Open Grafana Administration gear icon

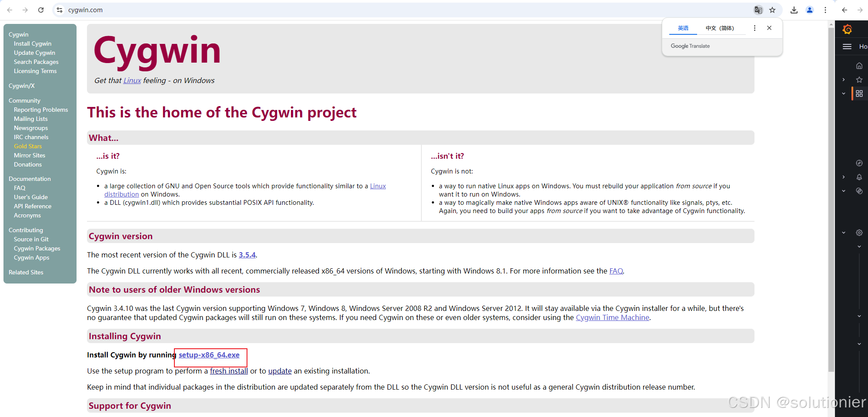(859, 233)
